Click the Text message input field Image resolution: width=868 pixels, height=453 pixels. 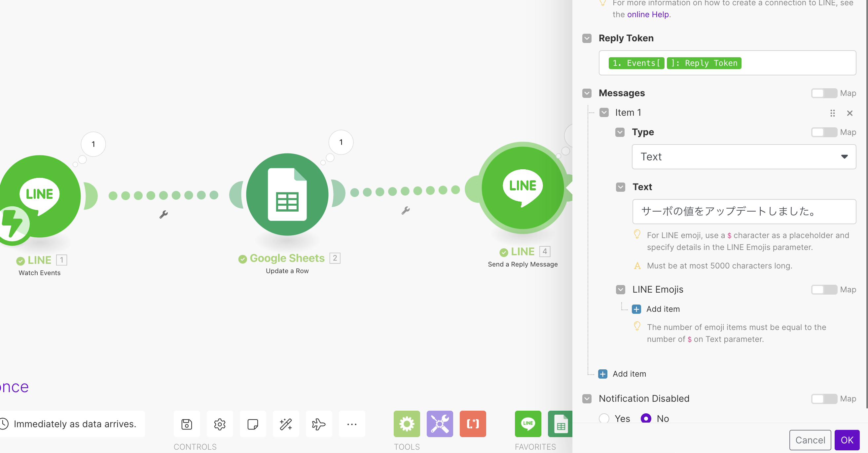[744, 212]
